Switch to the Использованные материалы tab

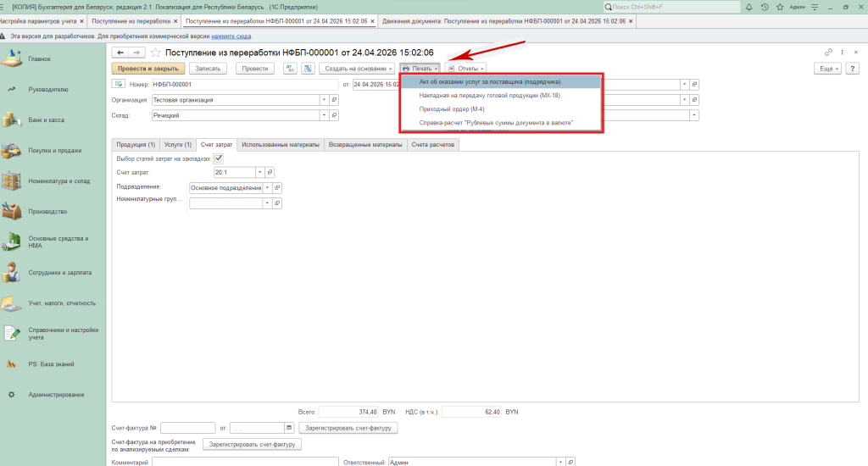pyautogui.click(x=279, y=145)
